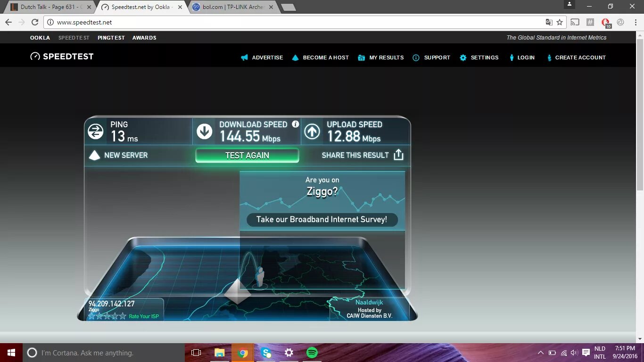Open AWARDS from the top bar
Image resolution: width=644 pixels, height=362 pixels.
(x=144, y=38)
